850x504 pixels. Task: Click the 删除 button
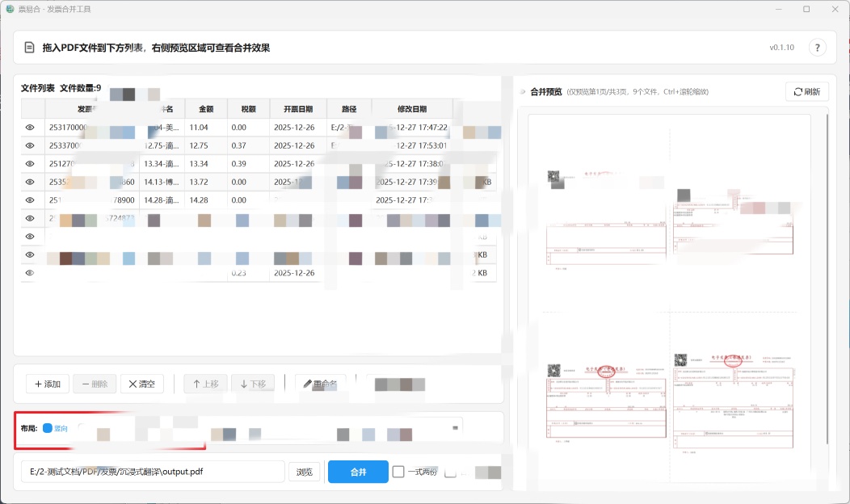point(95,384)
